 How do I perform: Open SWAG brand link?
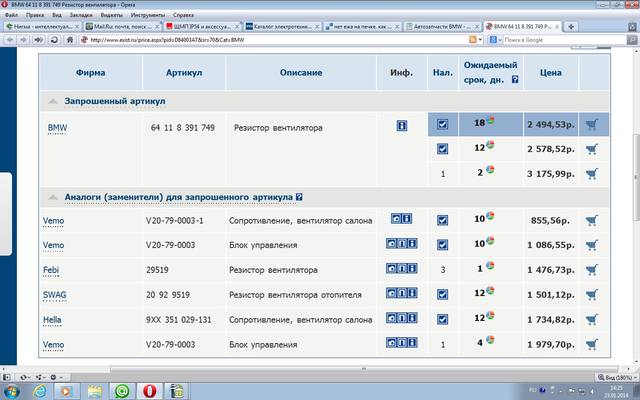tap(54, 295)
